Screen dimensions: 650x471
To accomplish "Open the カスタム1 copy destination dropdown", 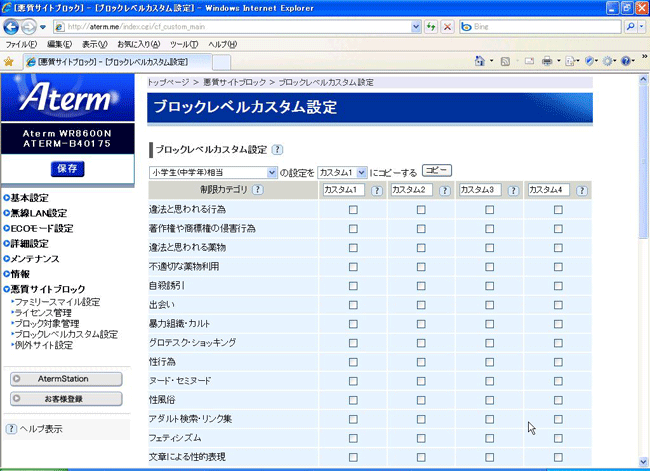I will (361, 172).
